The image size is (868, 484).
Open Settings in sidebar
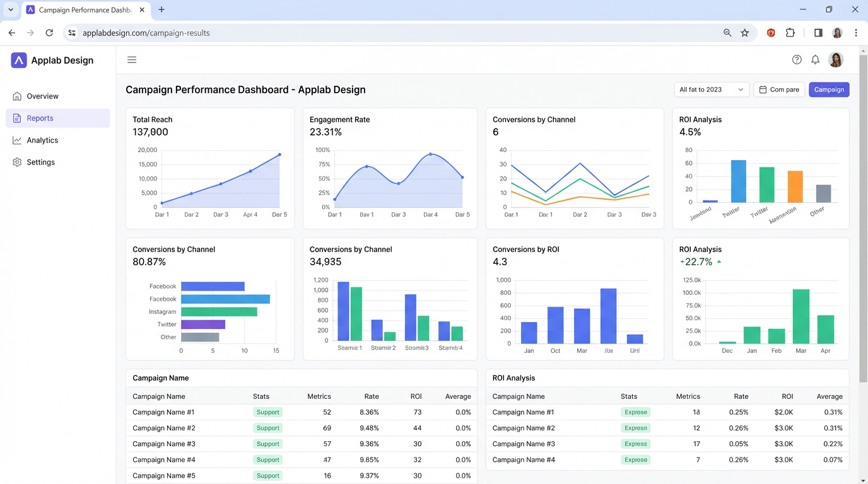pos(40,163)
